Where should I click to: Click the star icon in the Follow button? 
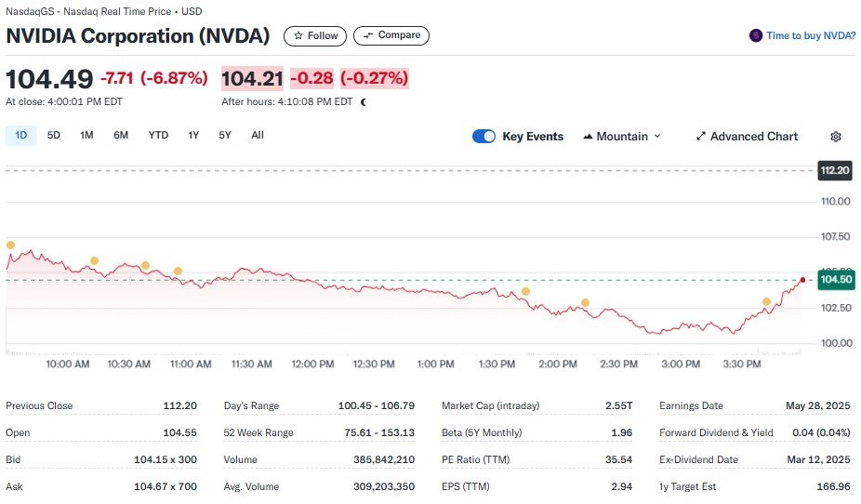298,35
